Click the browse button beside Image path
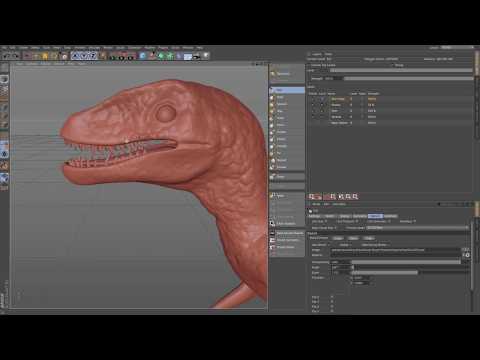Image resolution: width=480 pixels, height=360 pixels. pos(466,249)
